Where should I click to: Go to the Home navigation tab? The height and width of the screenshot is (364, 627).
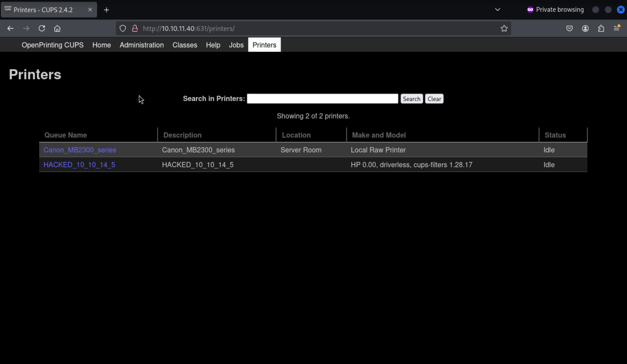coord(101,45)
